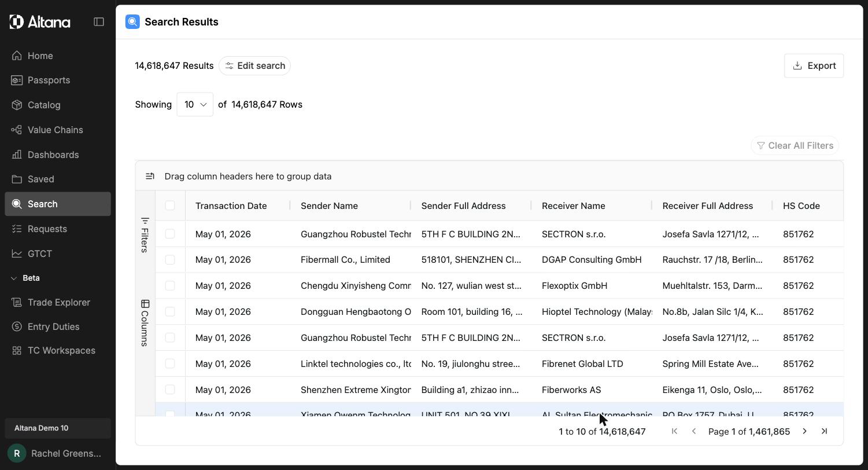Screen dimensions: 868x470
Task: Tick the select-all header checkbox
Action: tap(170, 205)
